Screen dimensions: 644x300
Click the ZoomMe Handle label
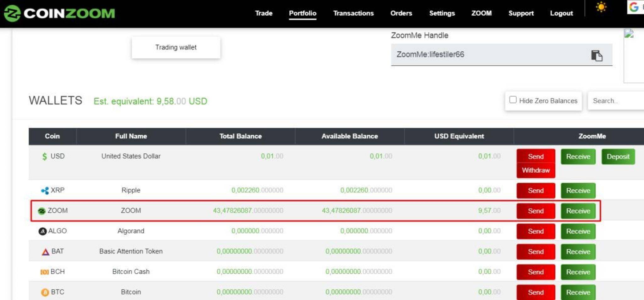(x=419, y=36)
